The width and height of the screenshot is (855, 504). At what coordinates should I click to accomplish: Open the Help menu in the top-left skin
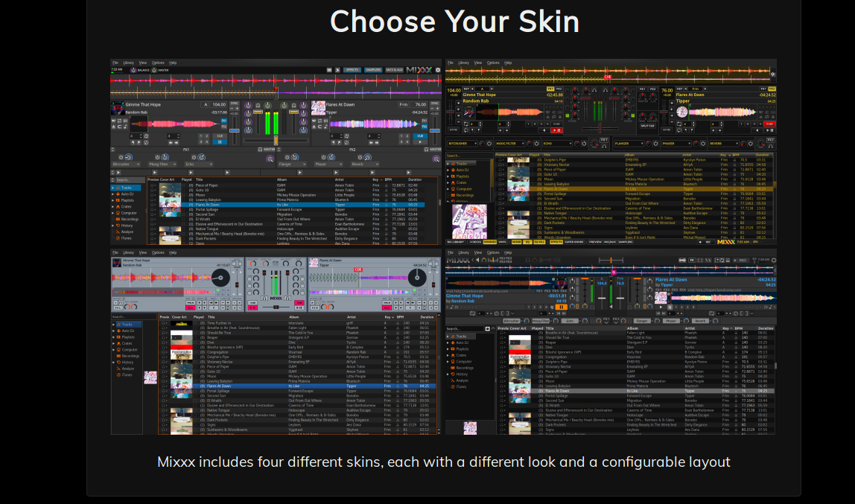point(173,63)
